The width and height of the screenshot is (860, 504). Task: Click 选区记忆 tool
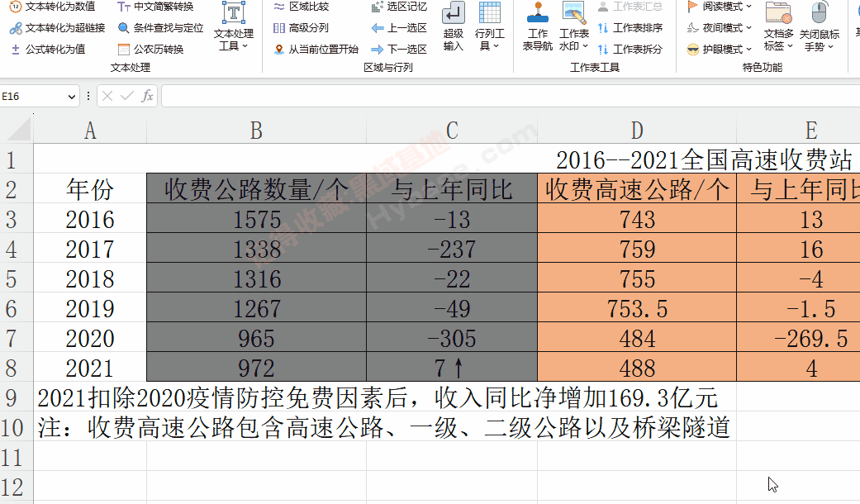(399, 7)
